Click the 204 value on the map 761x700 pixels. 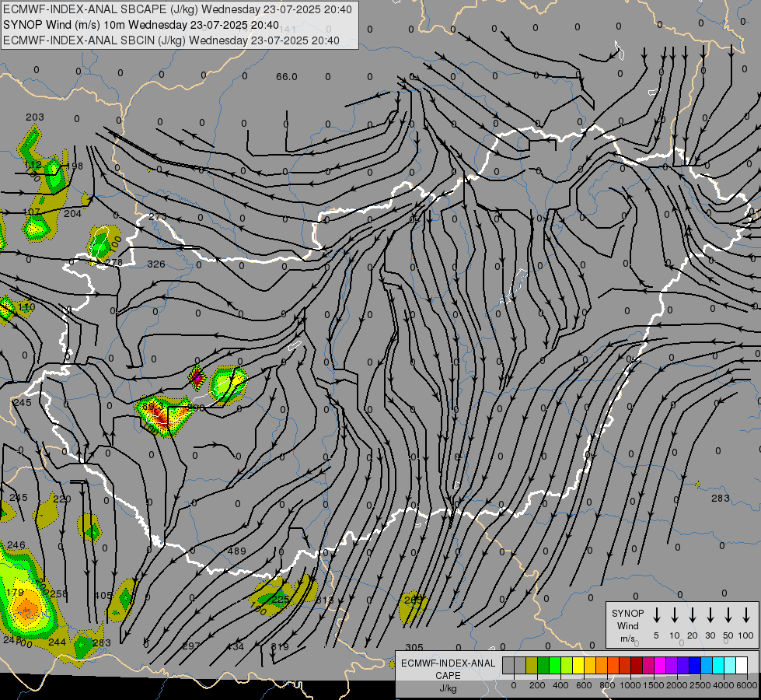point(73,213)
